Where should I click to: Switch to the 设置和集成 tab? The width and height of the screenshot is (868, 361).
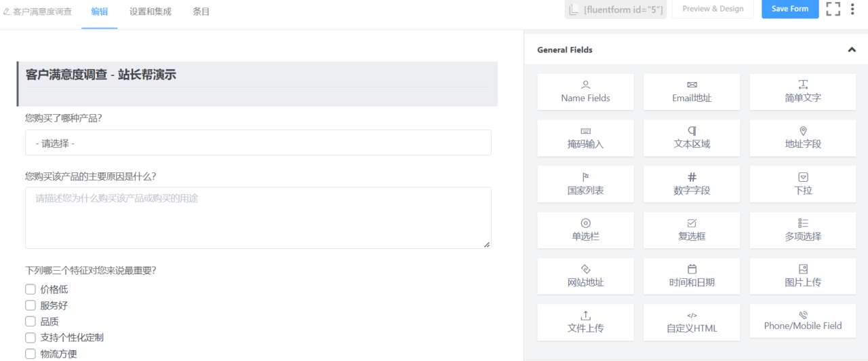coord(151,12)
